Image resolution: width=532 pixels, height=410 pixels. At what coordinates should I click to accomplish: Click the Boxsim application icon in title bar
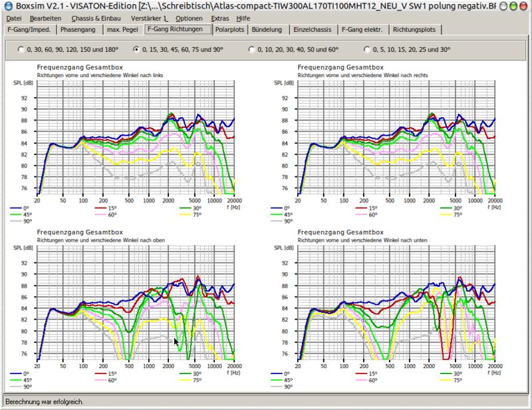[7, 5]
